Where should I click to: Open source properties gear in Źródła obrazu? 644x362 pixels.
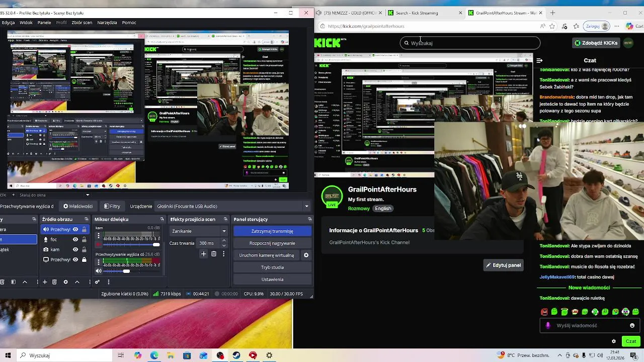click(x=65, y=282)
